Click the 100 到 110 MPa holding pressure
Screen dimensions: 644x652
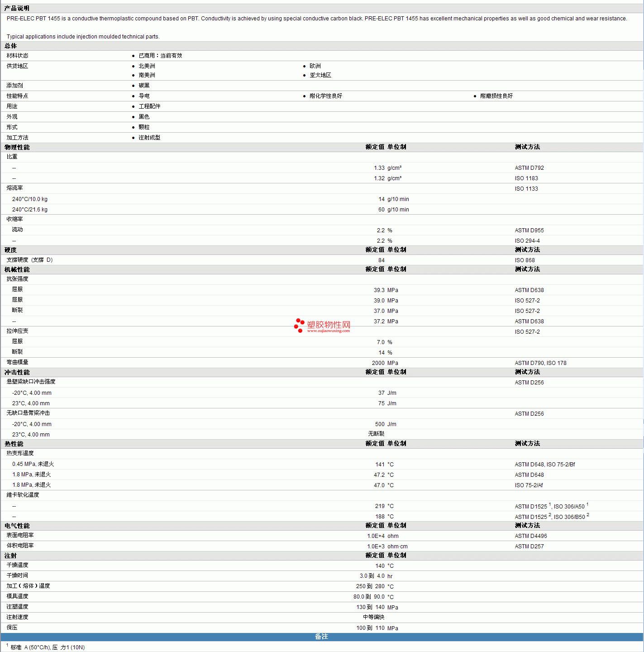377,628
